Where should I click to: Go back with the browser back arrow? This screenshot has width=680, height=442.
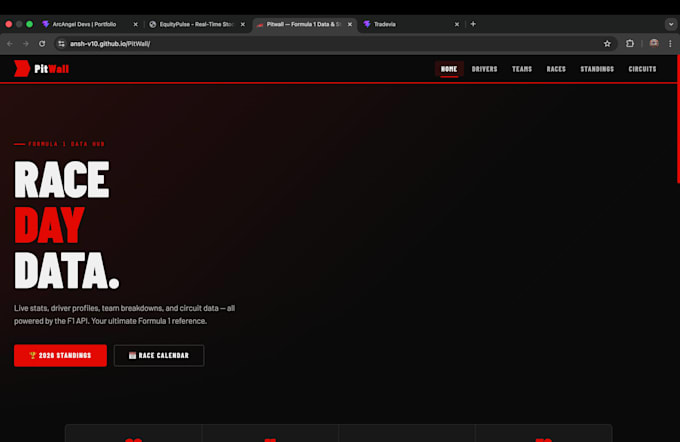(10, 43)
